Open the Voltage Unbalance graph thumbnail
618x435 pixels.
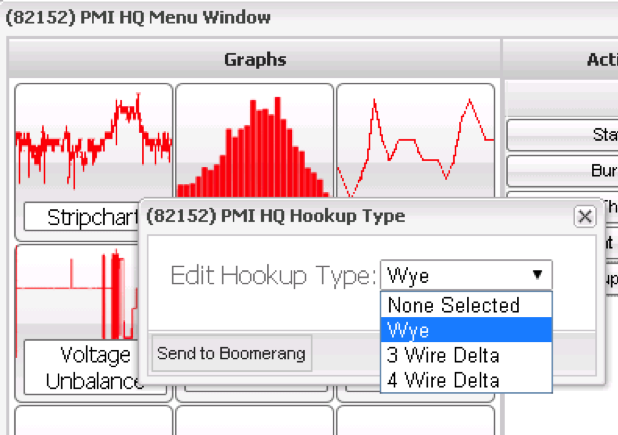(93, 290)
